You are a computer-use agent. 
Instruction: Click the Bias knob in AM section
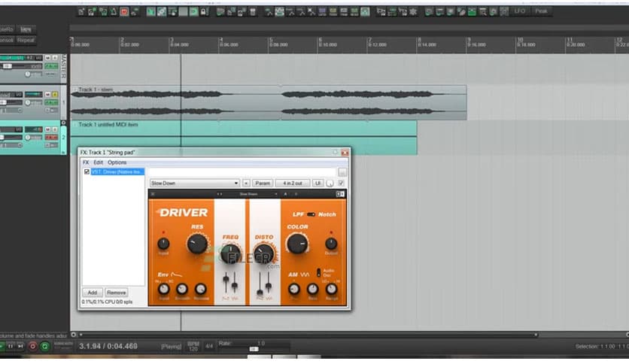coord(312,289)
